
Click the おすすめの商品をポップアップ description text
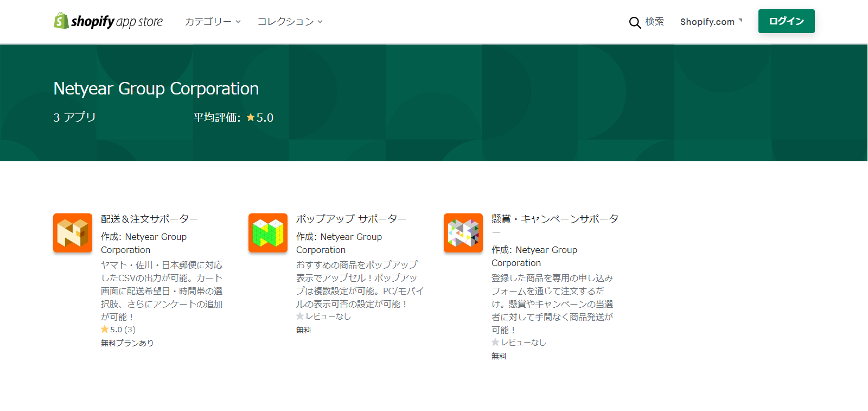[x=360, y=284]
